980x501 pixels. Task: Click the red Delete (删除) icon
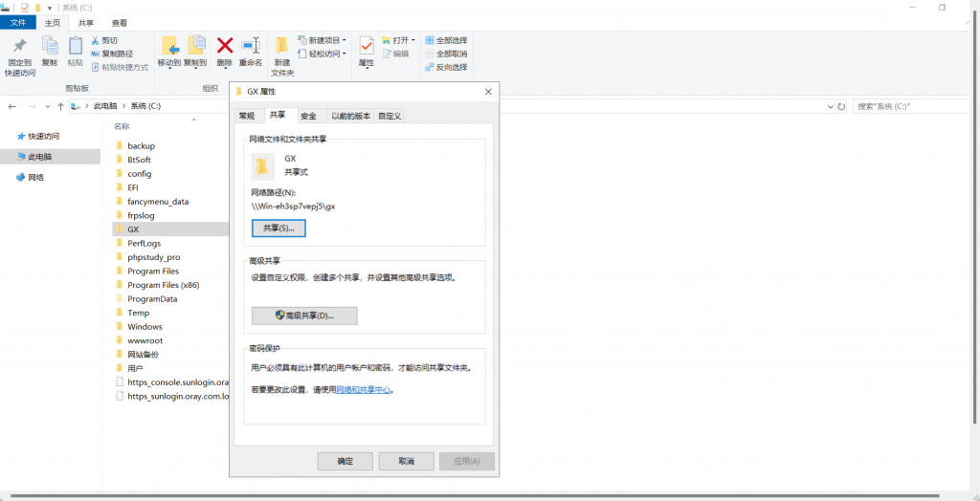225,46
